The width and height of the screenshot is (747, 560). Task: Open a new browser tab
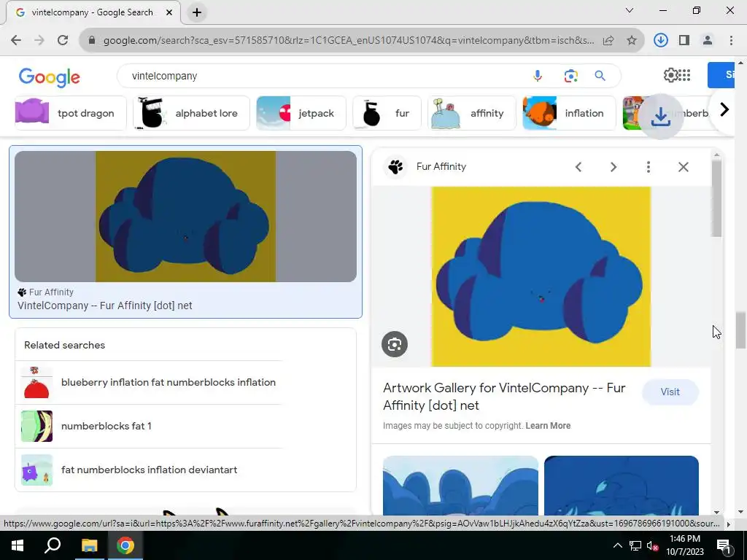197,13
